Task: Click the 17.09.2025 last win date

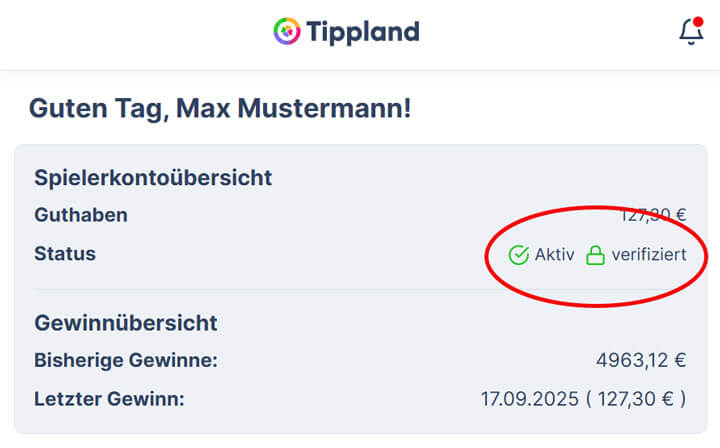Action: coord(527,399)
